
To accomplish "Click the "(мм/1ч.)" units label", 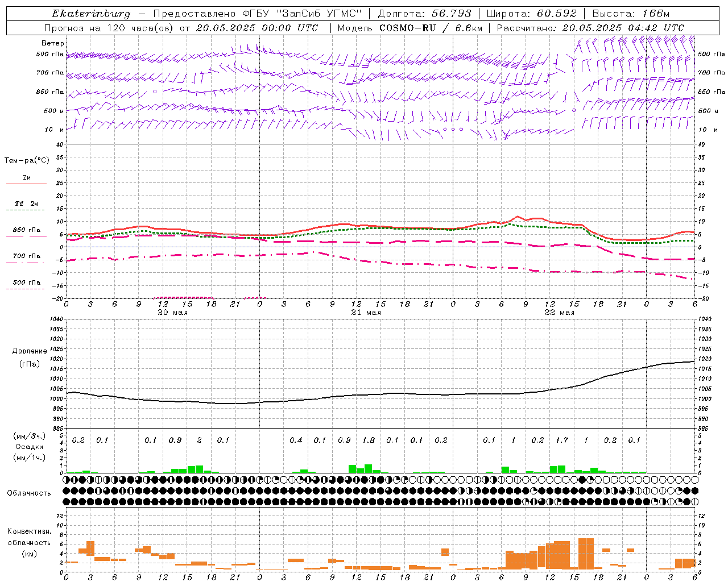I will 30,458.
